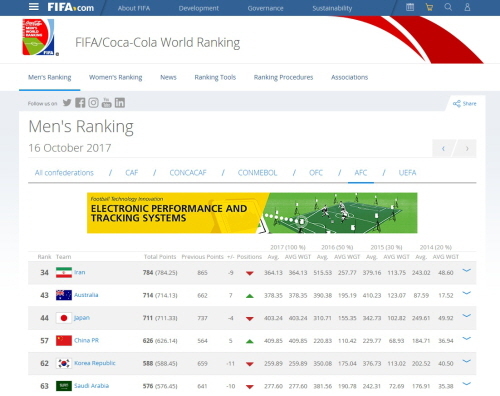Viewport: 500px width, 396px height.
Task: Expand the Australia row details chevron
Action: [467, 293]
